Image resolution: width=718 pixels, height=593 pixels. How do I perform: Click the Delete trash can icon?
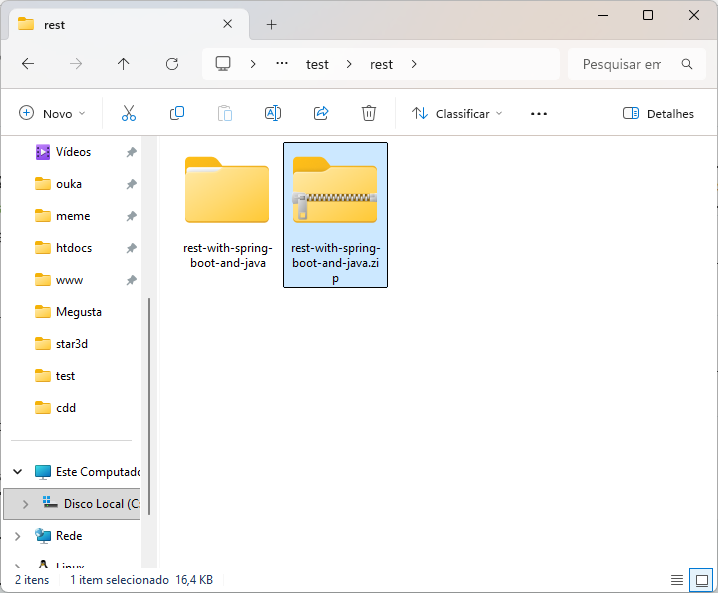(x=369, y=114)
